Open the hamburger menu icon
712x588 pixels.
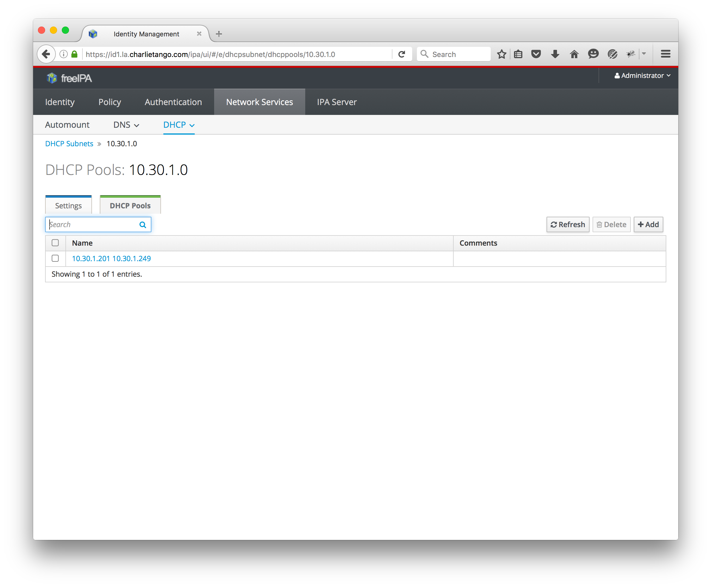[x=665, y=54]
